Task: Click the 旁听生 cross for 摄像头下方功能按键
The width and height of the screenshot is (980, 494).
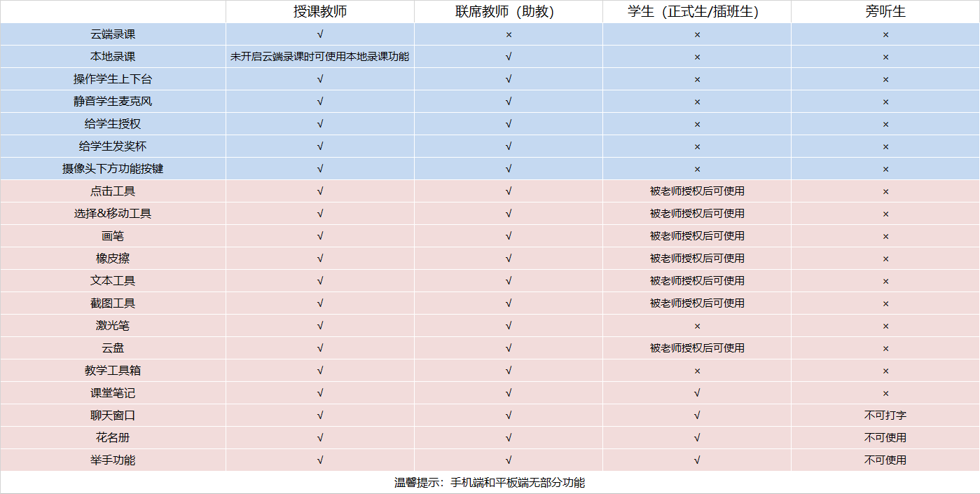Action: coord(885,169)
